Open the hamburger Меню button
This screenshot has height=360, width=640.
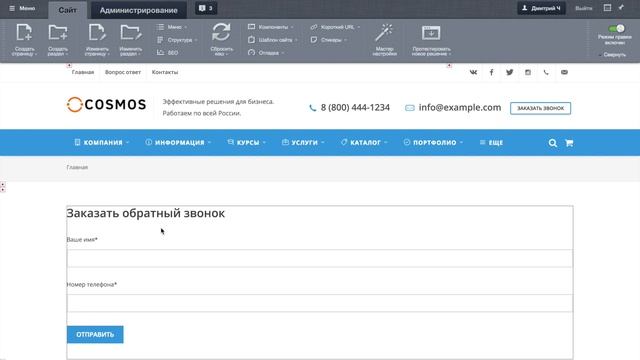[x=22, y=8]
